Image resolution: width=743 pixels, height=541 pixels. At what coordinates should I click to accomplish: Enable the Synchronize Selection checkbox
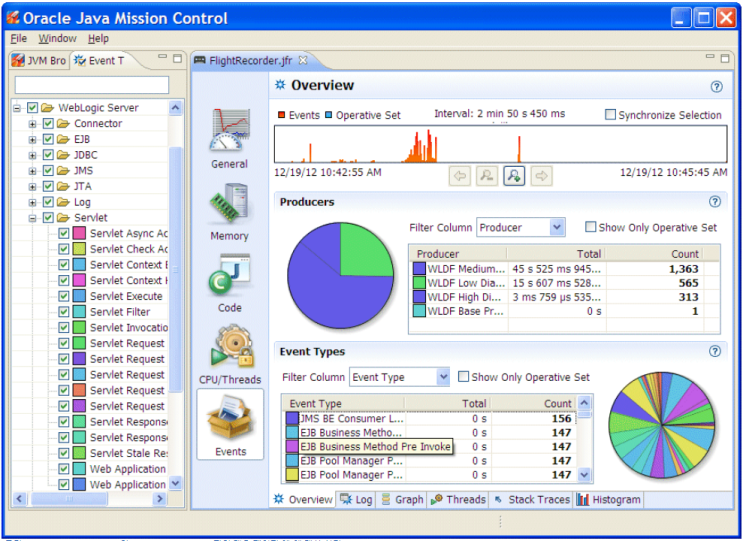(x=610, y=115)
